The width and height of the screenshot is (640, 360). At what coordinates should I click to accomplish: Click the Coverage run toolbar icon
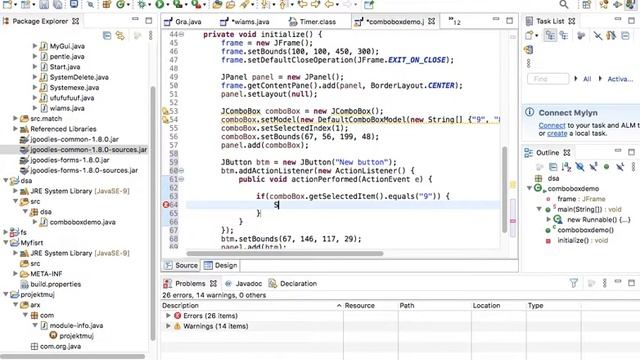pos(178,4)
